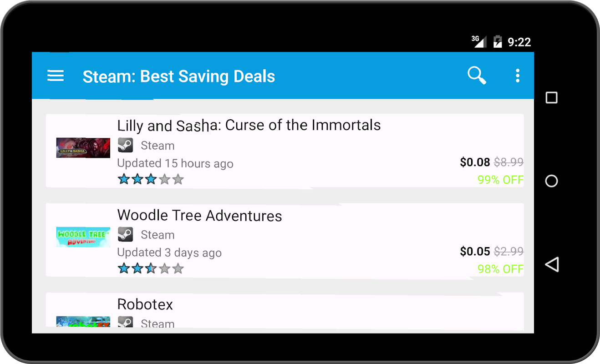Open the hamburger navigation menu
Image resolution: width=600 pixels, height=364 pixels.
click(56, 76)
